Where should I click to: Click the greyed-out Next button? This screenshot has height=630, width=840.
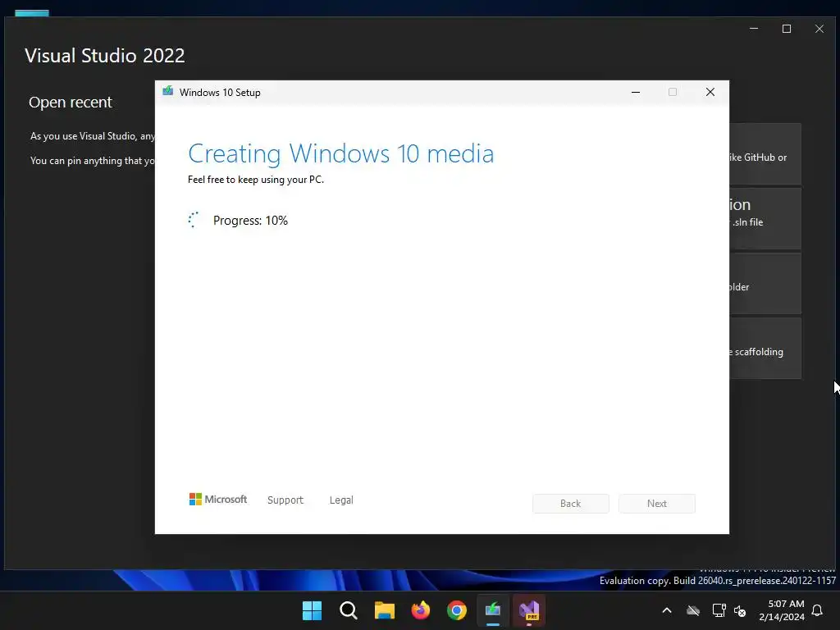pyautogui.click(x=657, y=504)
